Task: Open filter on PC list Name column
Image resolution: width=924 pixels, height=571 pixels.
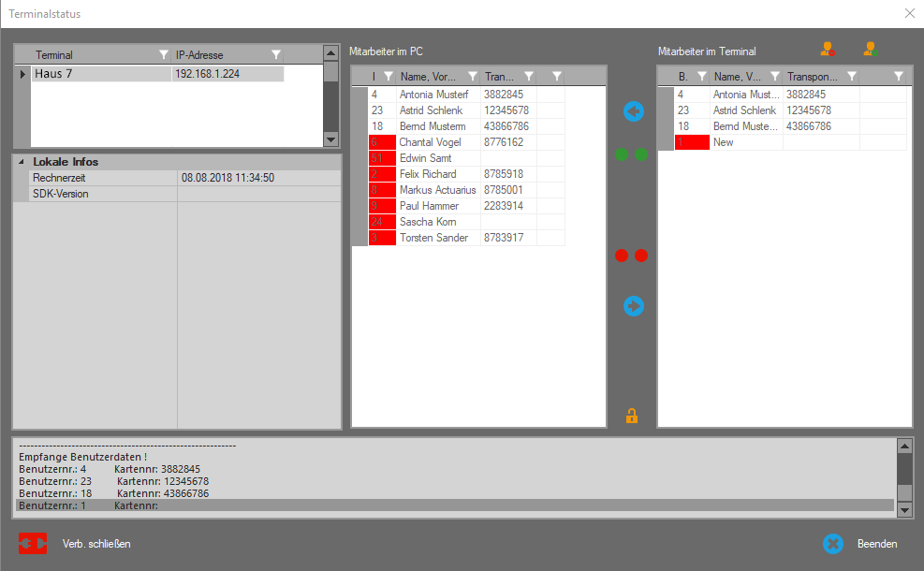Action: point(473,77)
